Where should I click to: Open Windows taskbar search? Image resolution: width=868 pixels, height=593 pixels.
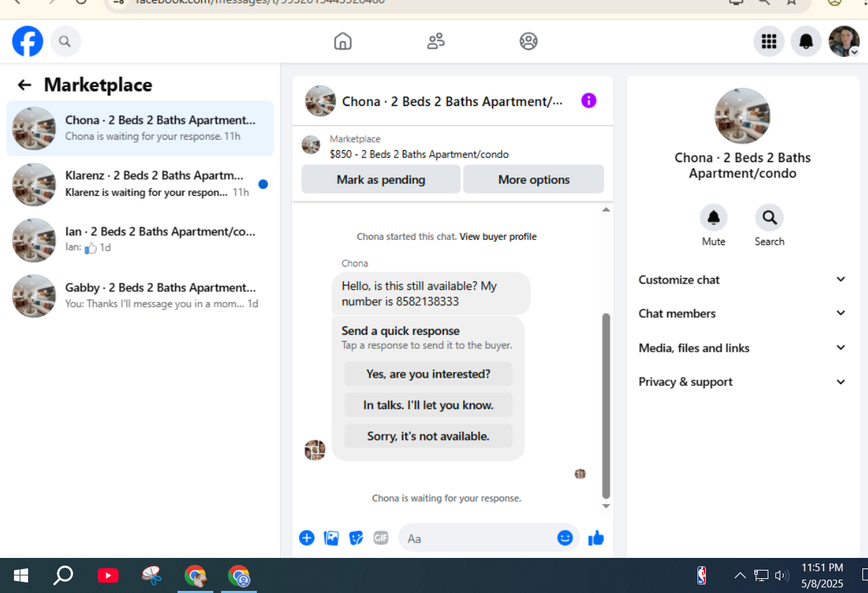click(63, 576)
